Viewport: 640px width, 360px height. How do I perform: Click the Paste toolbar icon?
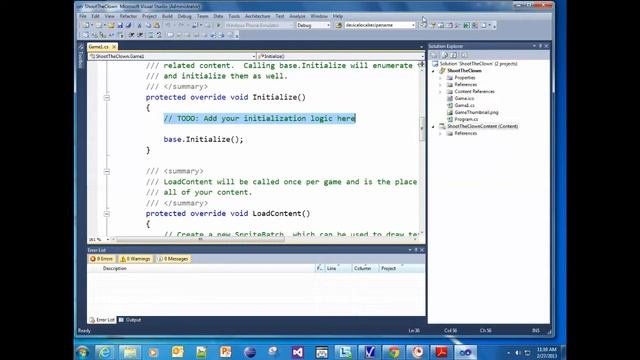point(156,25)
